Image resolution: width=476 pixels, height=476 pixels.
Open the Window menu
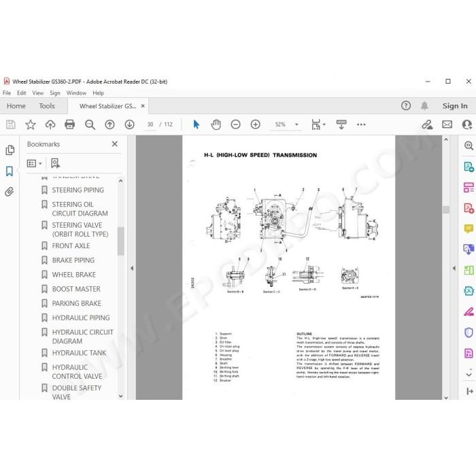pos(76,93)
